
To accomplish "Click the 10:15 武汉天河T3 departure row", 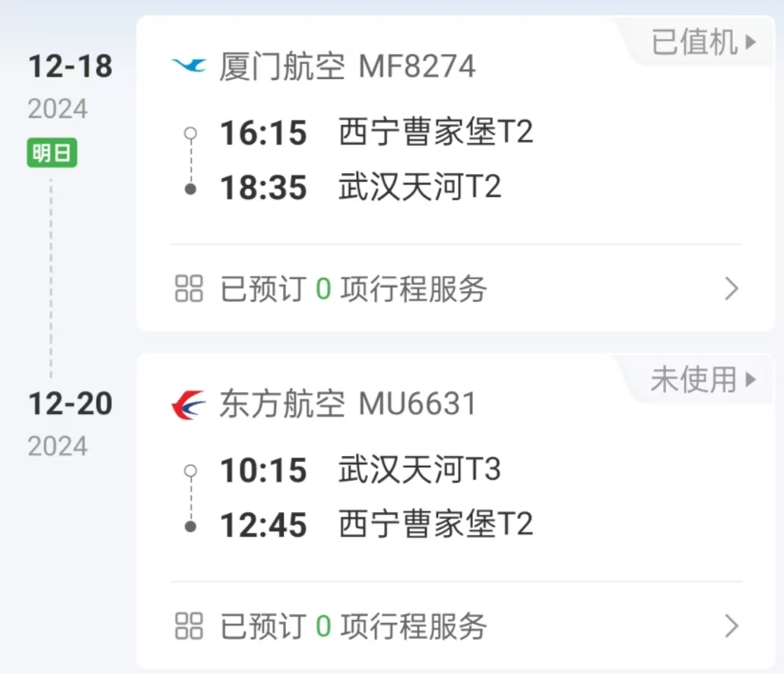I will (360, 470).
